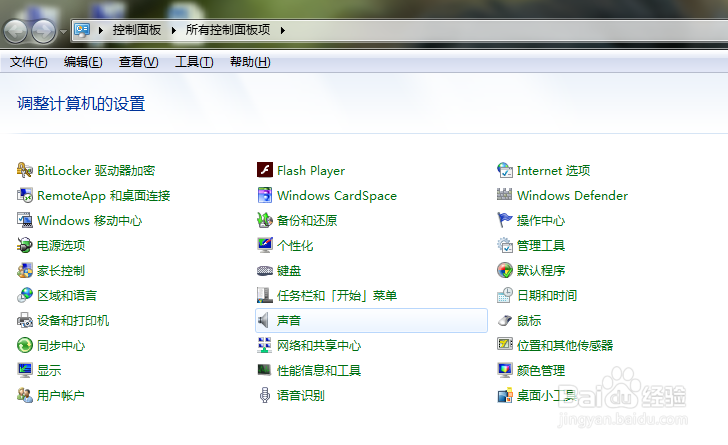Click the Forward navigation button
The height and width of the screenshot is (445, 728).
(44, 31)
